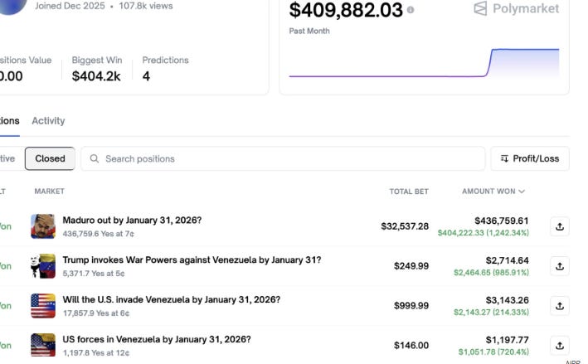Click the 436,759.6 Yes at 7¢ detail
The image size is (588, 364).
click(x=98, y=234)
